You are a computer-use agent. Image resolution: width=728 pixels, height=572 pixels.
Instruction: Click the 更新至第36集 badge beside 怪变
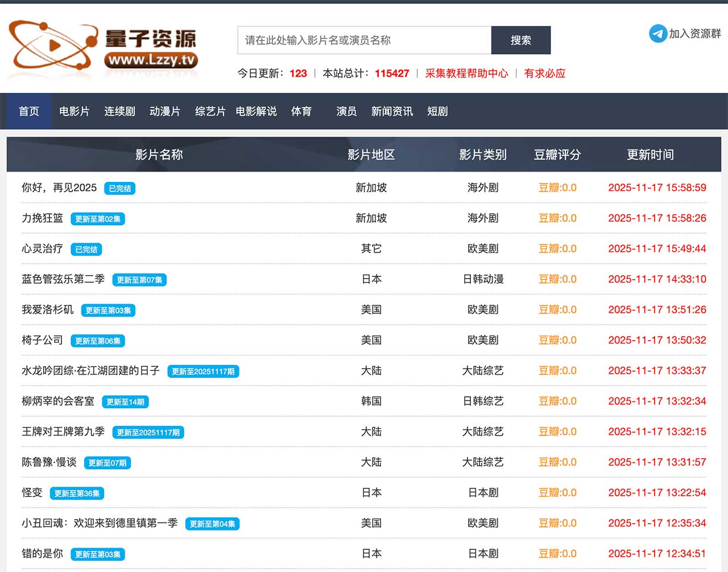pos(77,494)
